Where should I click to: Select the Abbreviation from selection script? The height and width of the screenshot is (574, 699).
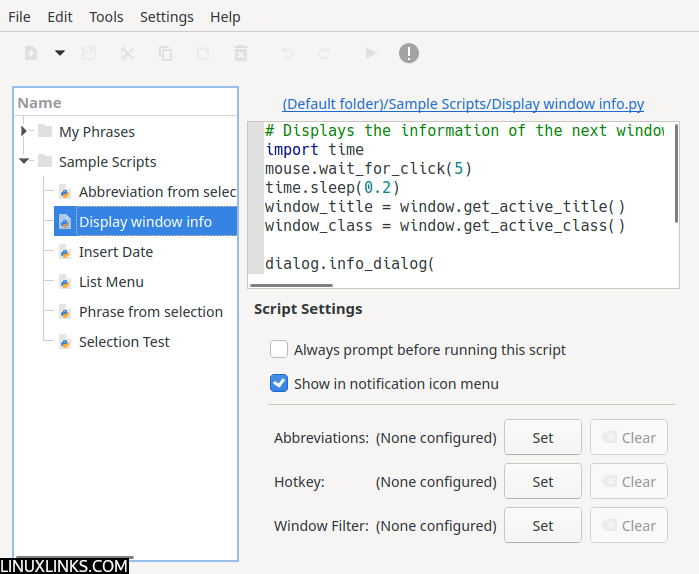pos(157,192)
